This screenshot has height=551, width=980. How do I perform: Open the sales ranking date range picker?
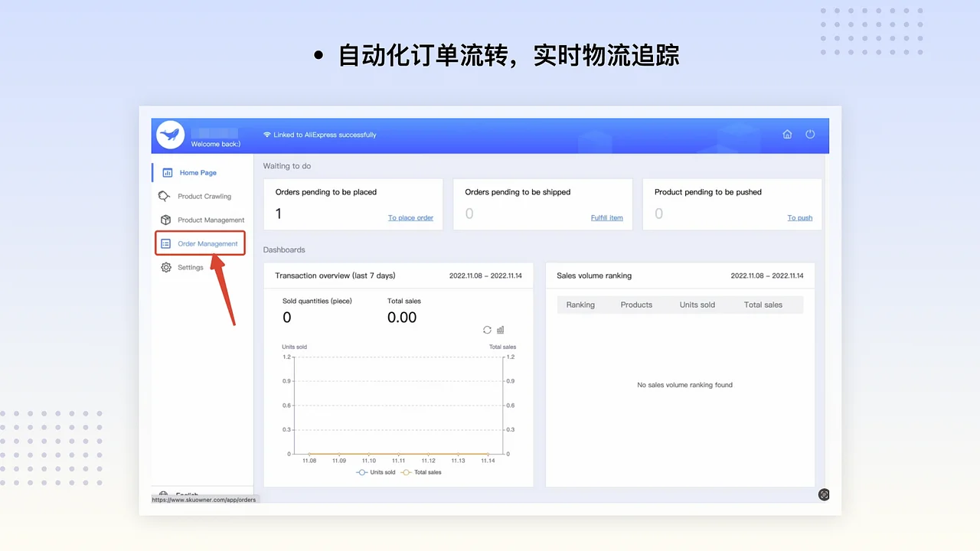(x=766, y=275)
